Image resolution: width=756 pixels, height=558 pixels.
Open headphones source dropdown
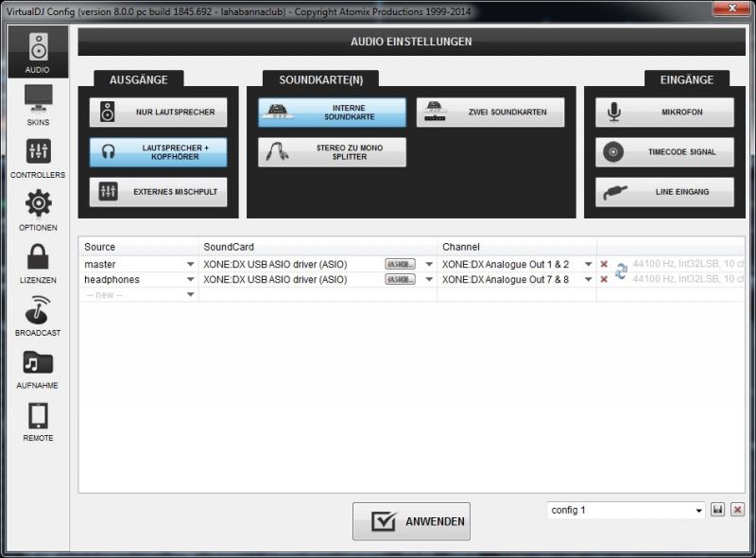click(191, 280)
